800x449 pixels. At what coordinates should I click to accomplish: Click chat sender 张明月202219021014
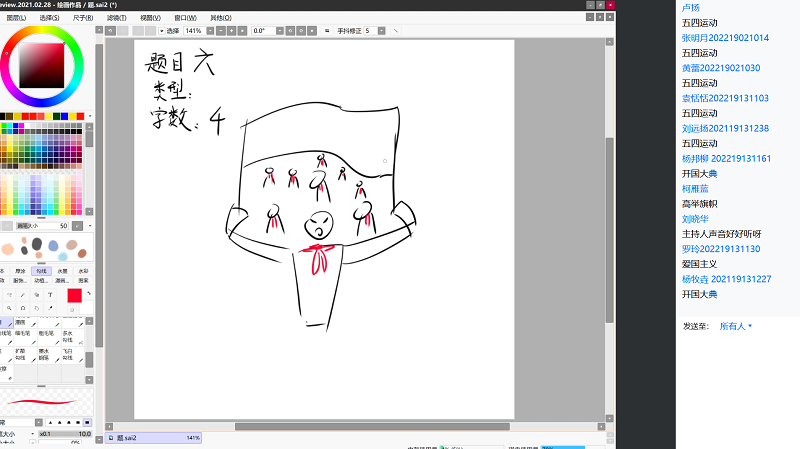point(725,38)
